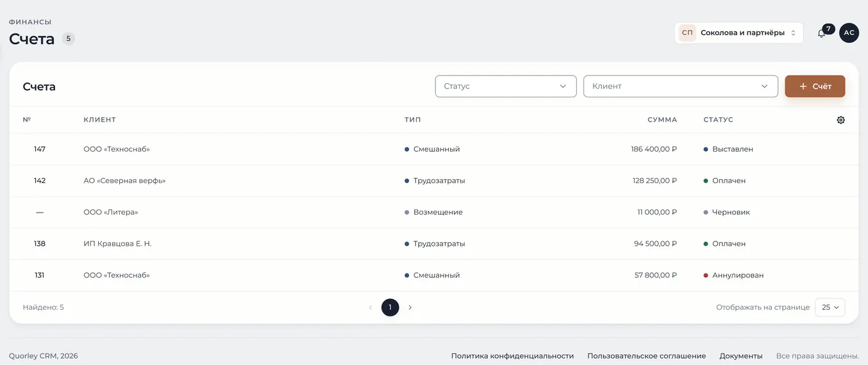Click amount 94 500,00 ₽
The image size is (868, 365).
pos(656,244)
